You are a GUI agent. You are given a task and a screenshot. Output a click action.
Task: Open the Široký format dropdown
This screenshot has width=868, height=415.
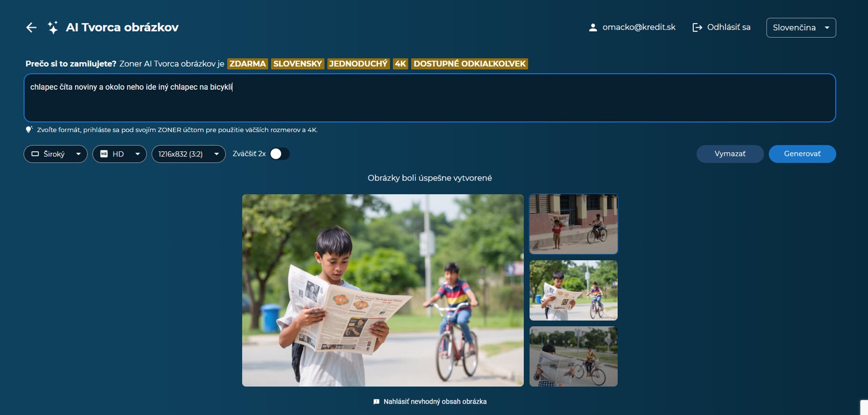coord(55,154)
